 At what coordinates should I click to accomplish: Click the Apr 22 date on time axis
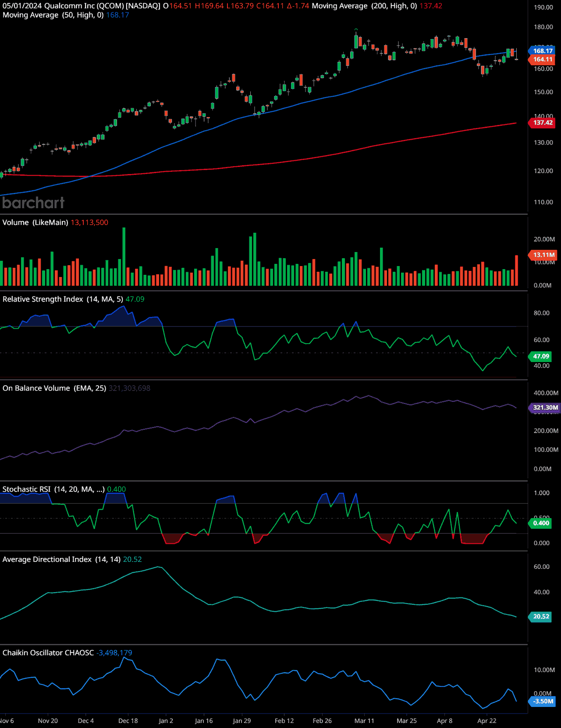pos(486,721)
